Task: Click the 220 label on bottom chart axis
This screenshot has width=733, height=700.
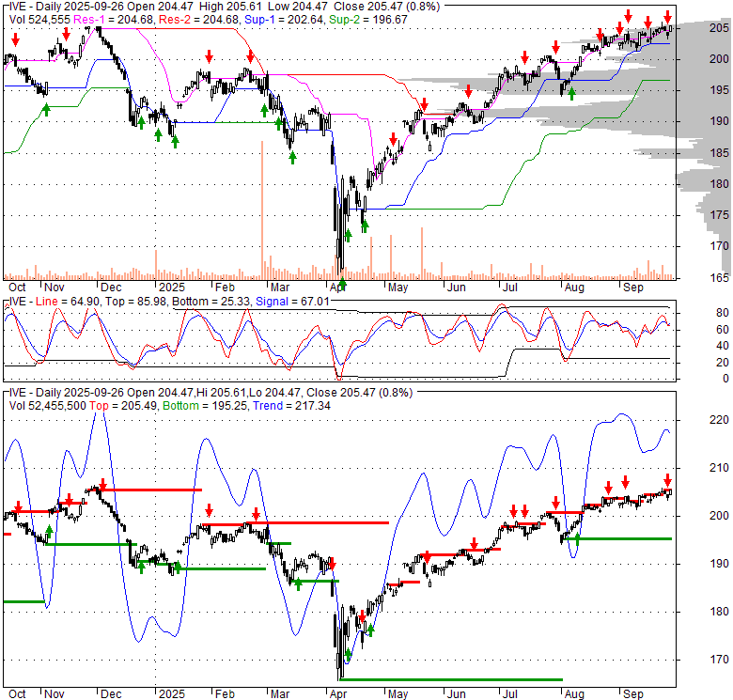Action: pyautogui.click(x=719, y=420)
